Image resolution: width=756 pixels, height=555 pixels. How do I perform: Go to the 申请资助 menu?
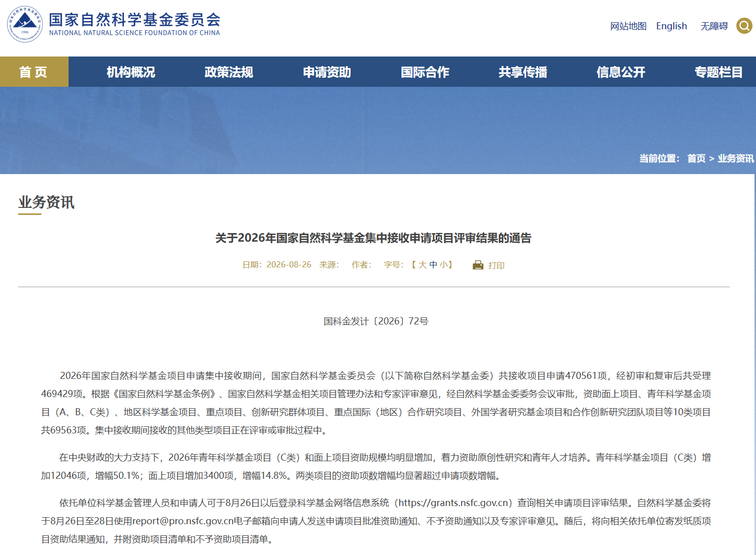tap(327, 72)
